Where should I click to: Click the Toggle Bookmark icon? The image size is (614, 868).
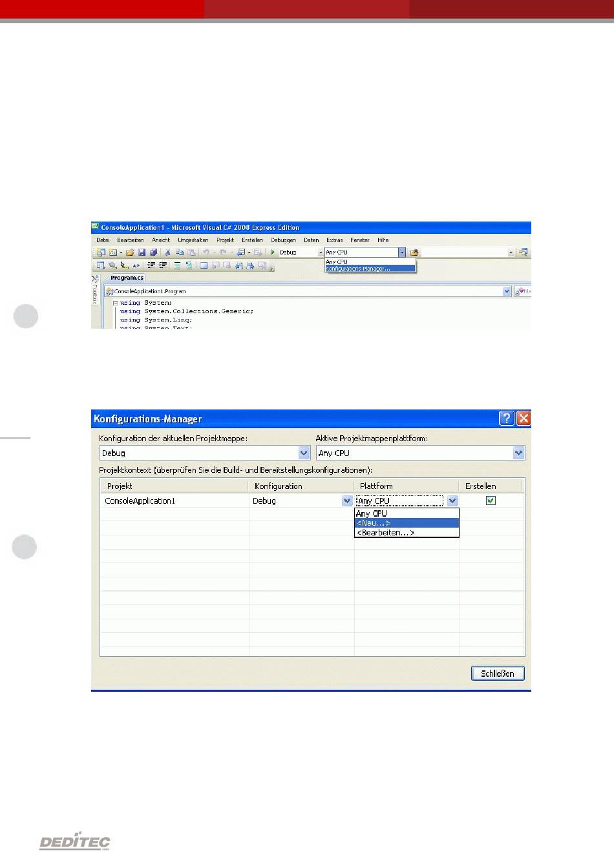click(204, 265)
